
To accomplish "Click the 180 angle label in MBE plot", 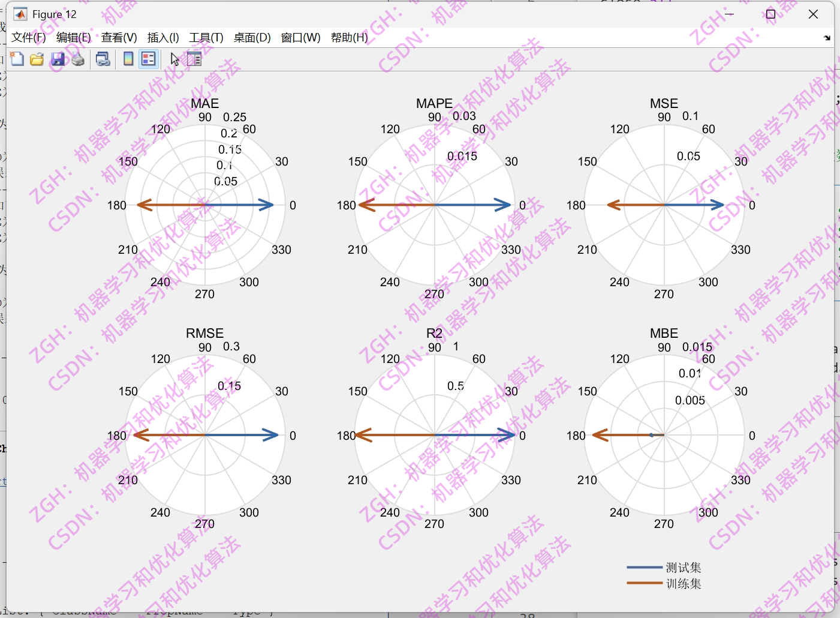I will tap(576, 436).
